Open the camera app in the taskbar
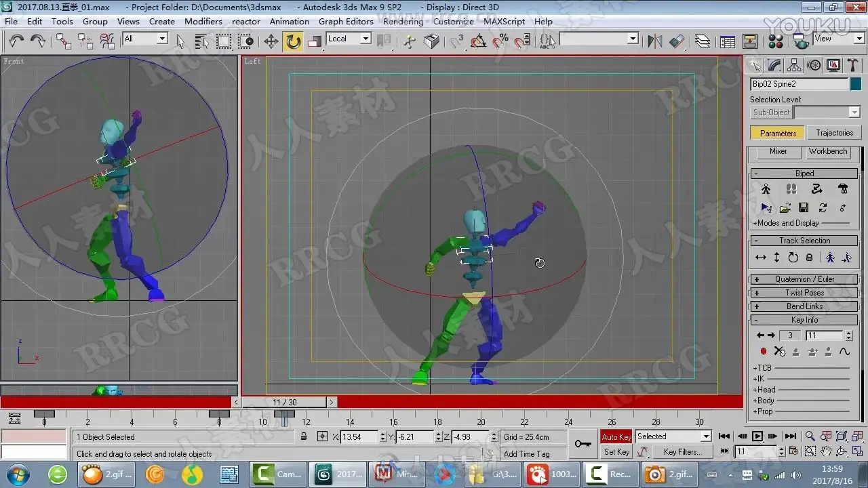Image resolution: width=868 pixels, height=488 pixels. click(668, 474)
